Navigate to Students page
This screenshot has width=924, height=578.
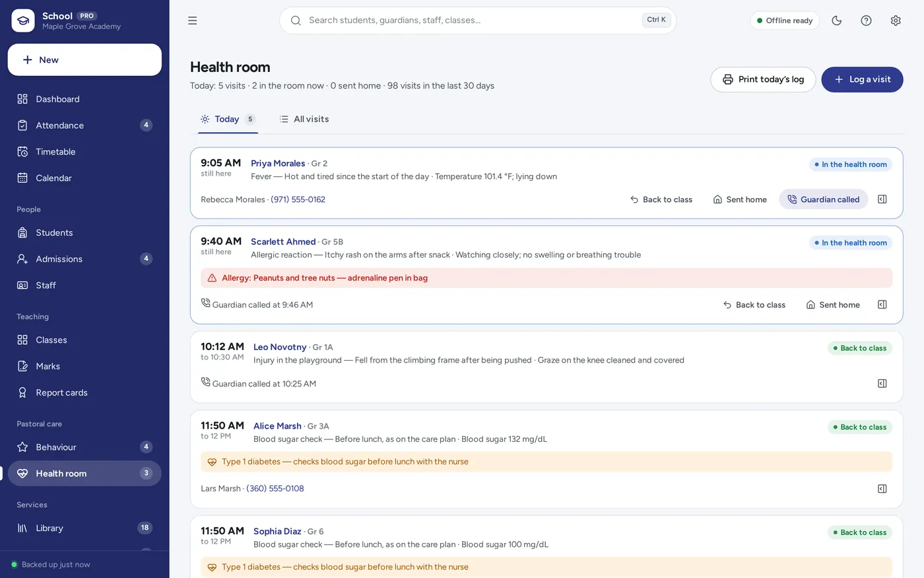(84, 233)
